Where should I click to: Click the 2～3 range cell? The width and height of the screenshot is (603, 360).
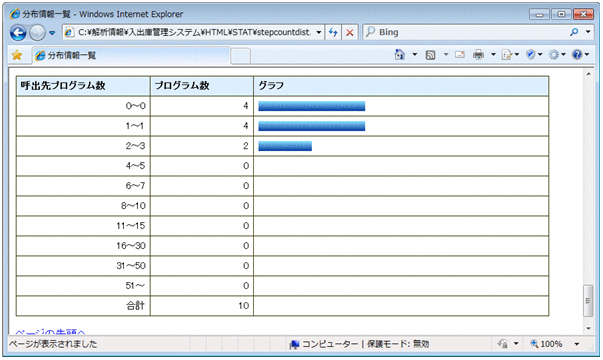coord(83,146)
